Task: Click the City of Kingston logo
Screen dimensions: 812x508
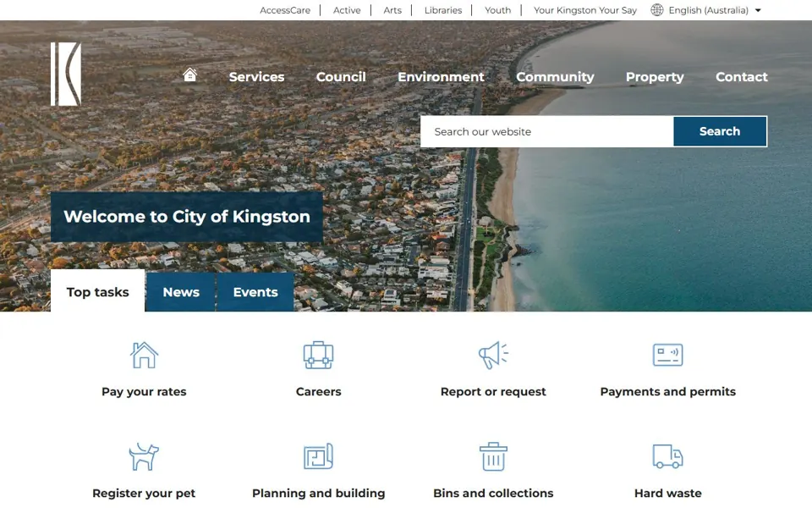Action: (66, 75)
